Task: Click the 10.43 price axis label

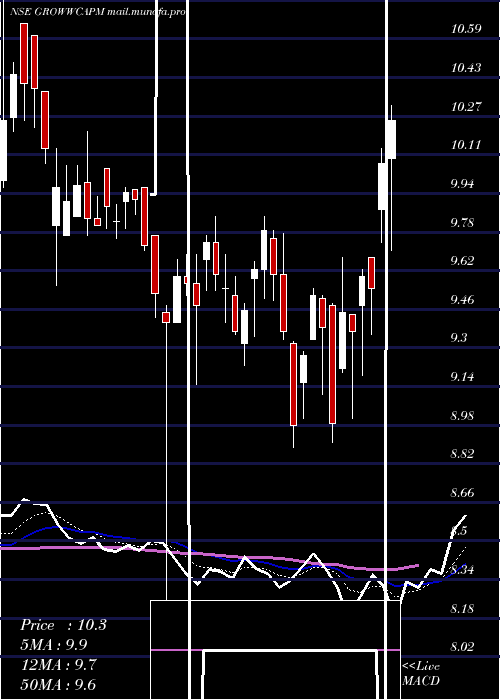Action: [466, 68]
